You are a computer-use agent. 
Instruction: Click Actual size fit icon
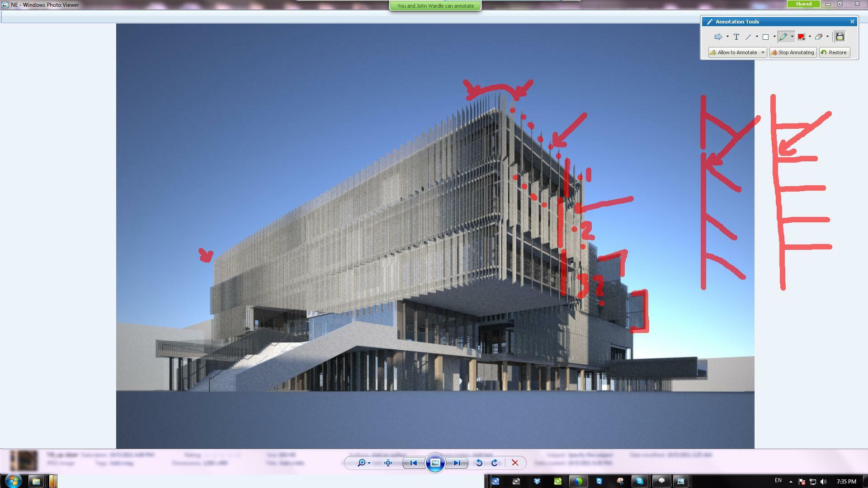point(388,463)
